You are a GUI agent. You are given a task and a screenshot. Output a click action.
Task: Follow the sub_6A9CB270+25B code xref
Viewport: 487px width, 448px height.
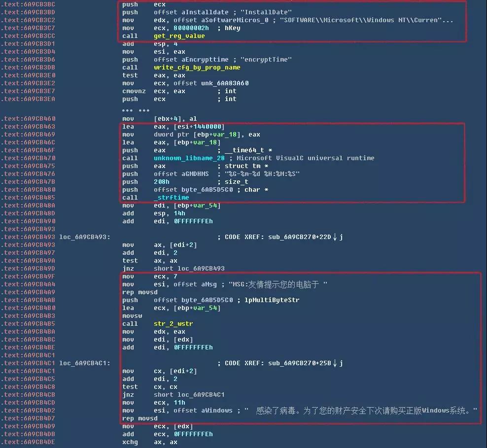click(299, 363)
